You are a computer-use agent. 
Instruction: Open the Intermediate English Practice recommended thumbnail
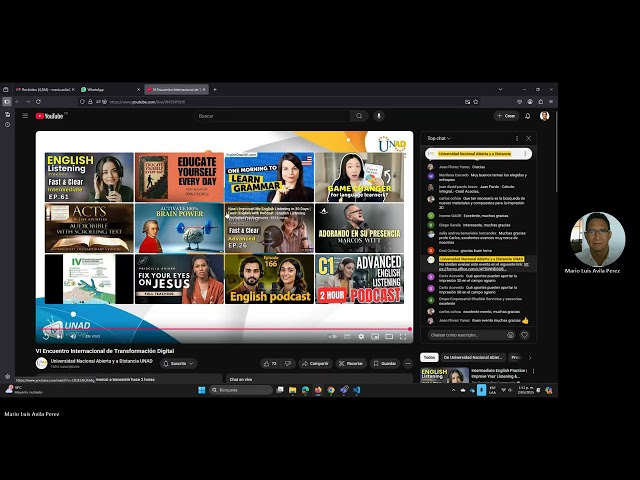[x=444, y=376]
